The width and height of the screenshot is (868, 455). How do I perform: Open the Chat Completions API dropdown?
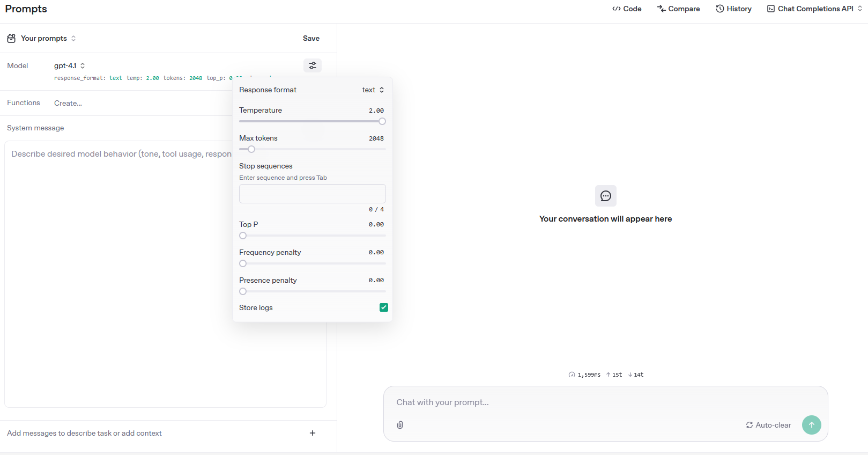click(x=814, y=9)
